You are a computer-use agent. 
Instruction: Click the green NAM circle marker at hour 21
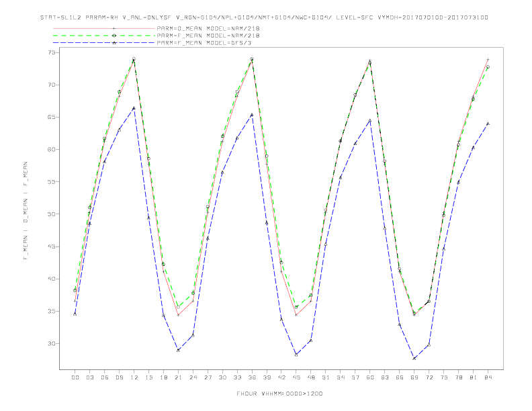[x=178, y=307]
